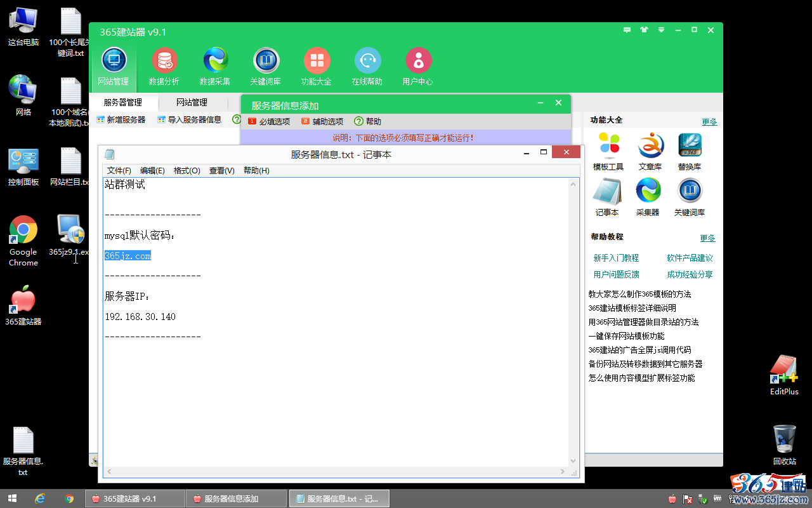Open 用户中心 module

[x=418, y=67]
